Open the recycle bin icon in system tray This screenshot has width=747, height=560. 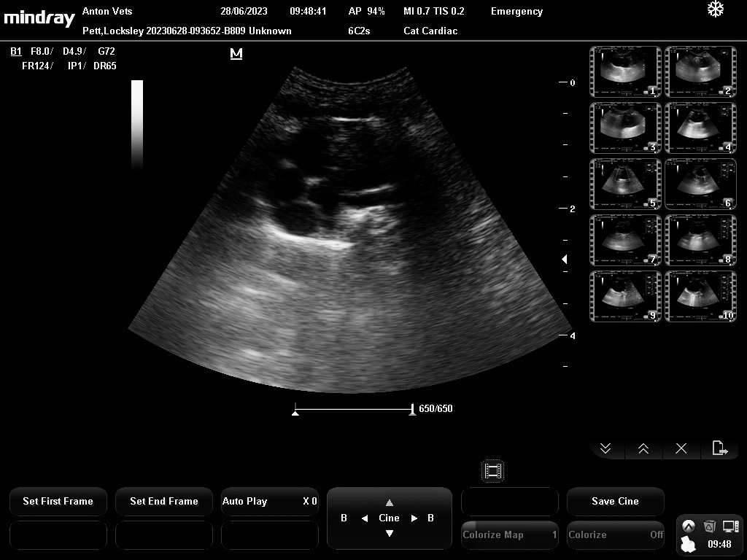pyautogui.click(x=709, y=526)
